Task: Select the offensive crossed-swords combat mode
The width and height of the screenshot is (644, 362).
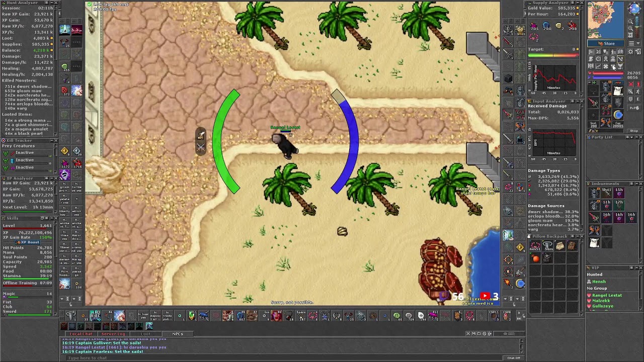Action: [x=631, y=84]
